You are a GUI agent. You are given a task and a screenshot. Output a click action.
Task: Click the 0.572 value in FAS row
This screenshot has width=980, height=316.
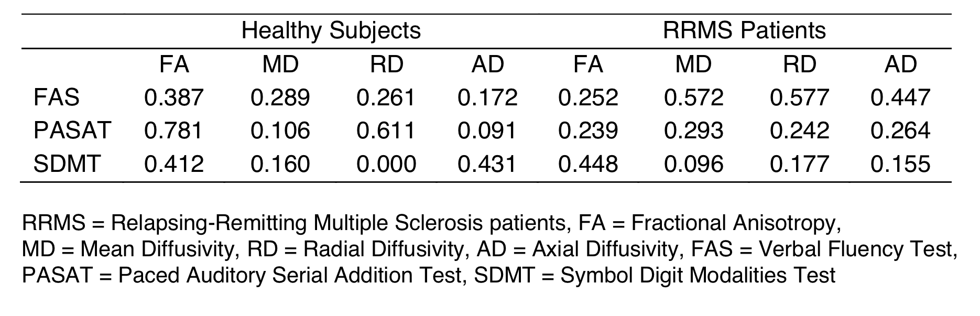[693, 97]
